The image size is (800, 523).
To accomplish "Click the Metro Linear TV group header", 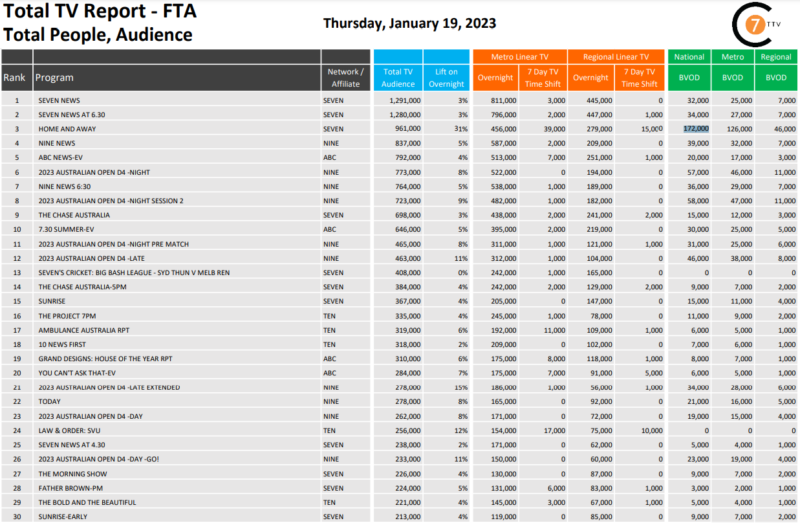I will coord(519,57).
